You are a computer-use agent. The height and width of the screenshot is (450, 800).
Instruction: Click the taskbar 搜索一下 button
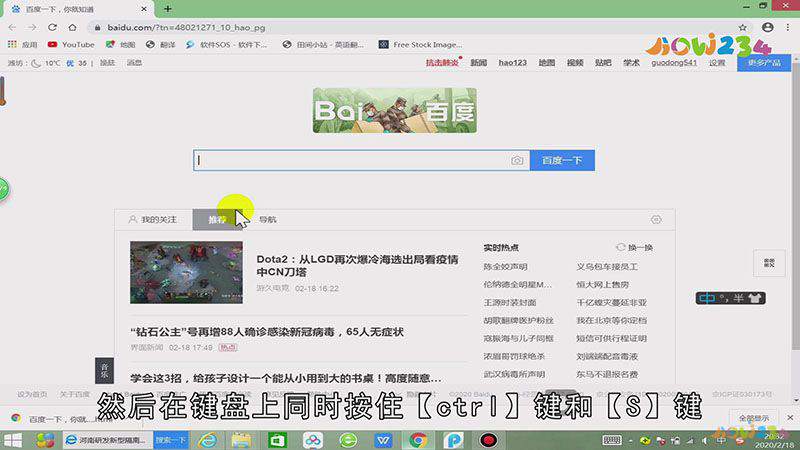coord(171,440)
